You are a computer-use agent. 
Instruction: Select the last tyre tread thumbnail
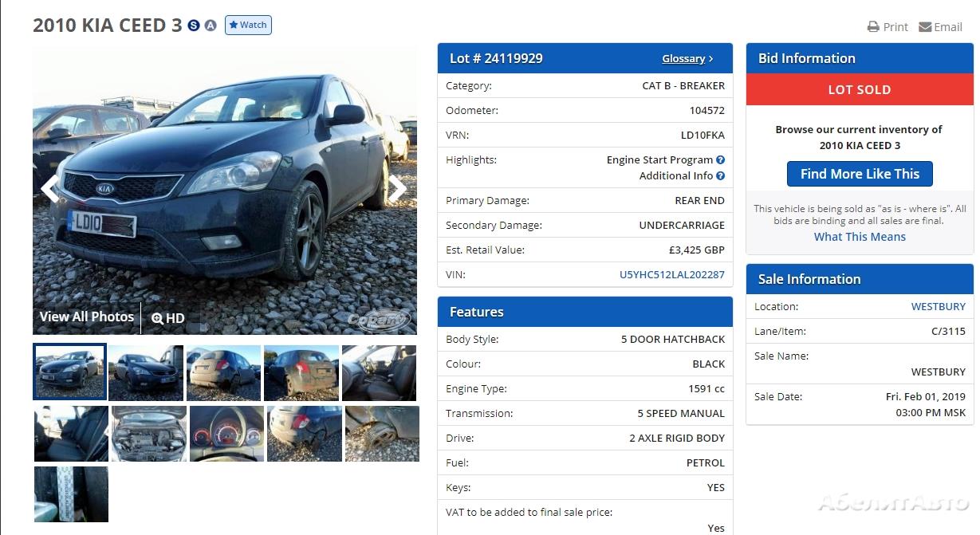[71, 494]
